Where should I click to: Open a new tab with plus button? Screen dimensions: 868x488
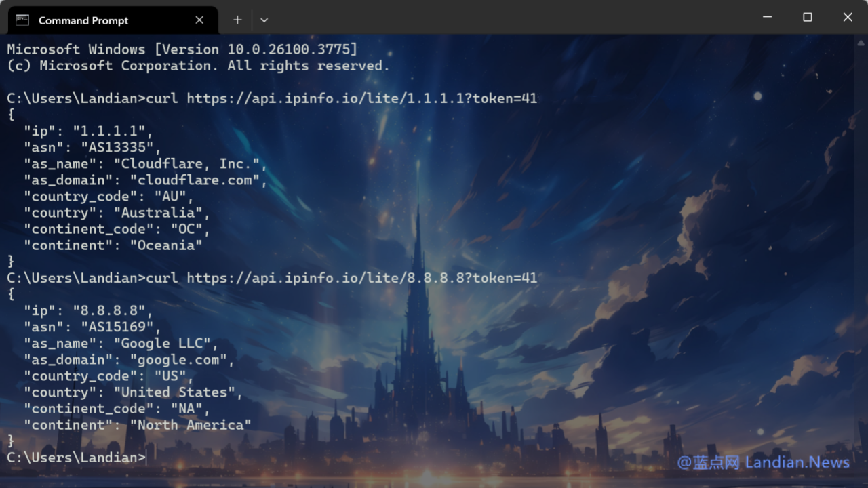tap(237, 20)
